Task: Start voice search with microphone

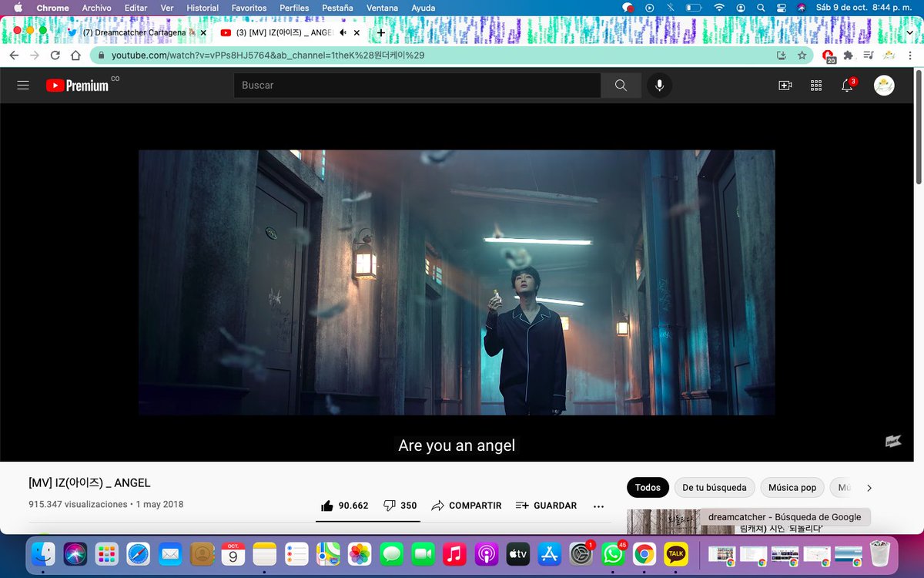Action: coord(659,86)
